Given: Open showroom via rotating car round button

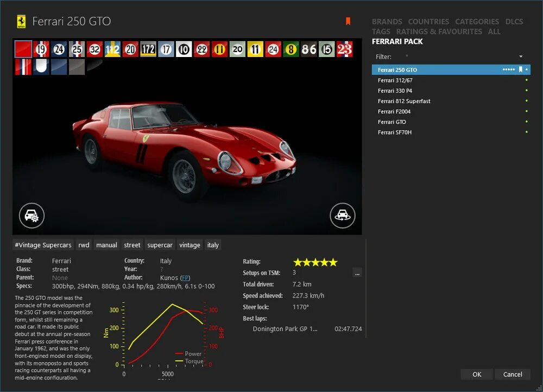Looking at the screenshot, I should point(343,216).
